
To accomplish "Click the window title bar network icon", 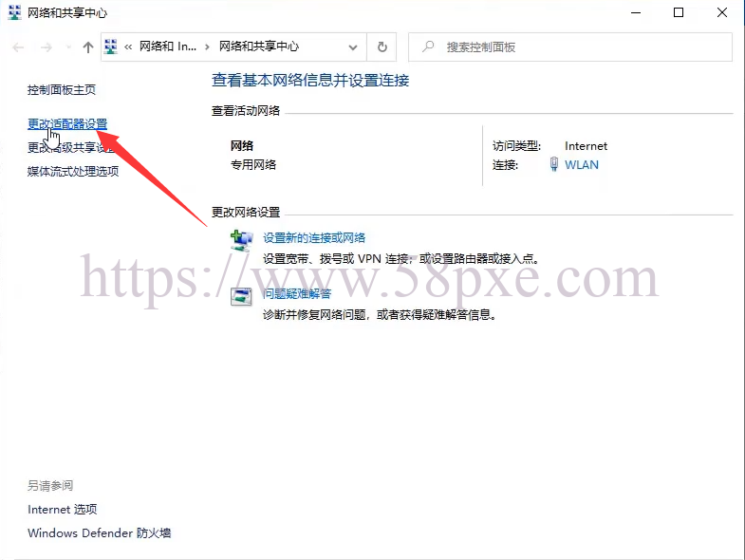I will (x=15, y=12).
